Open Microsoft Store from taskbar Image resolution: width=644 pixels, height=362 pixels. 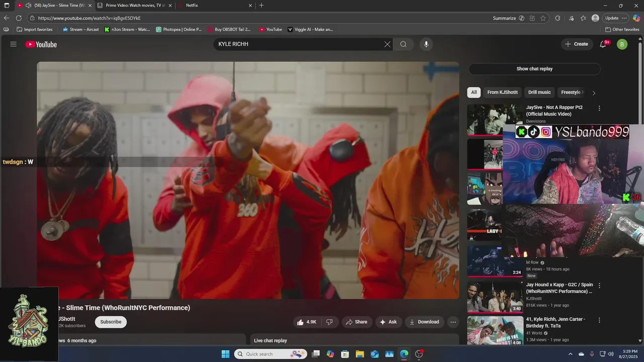click(345, 354)
